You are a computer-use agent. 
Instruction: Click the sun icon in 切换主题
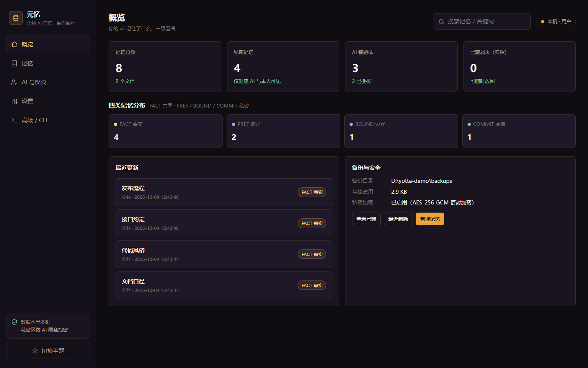35,351
